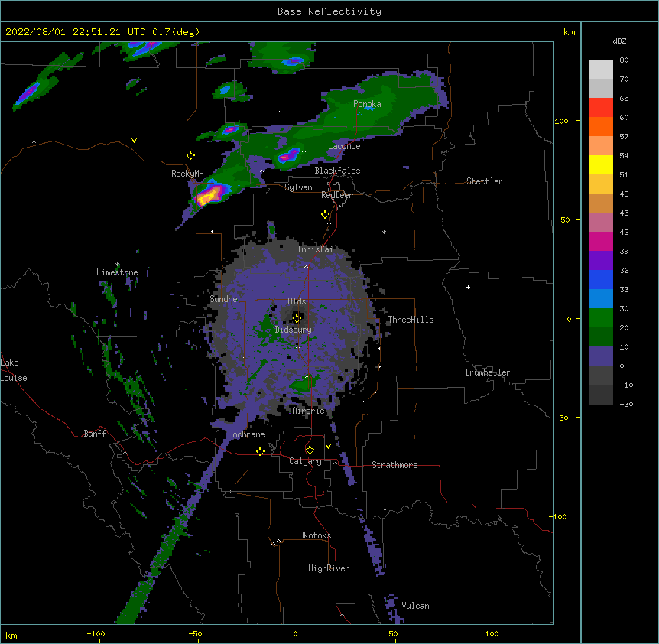Click the Calgary city label

pos(305,461)
